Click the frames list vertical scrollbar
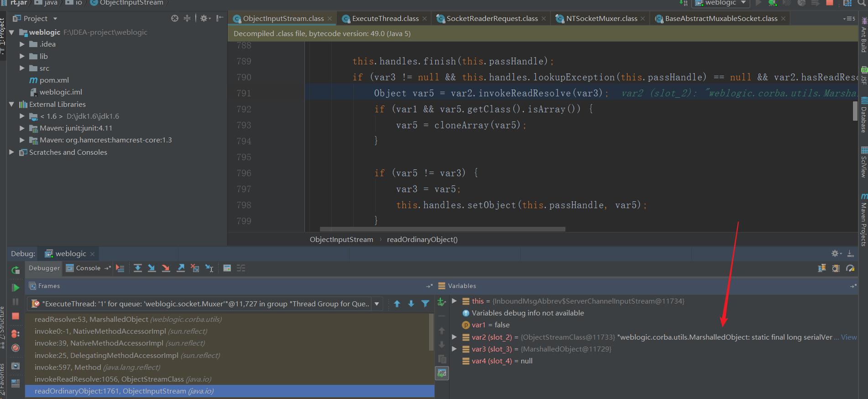868x399 pixels. coord(432,332)
